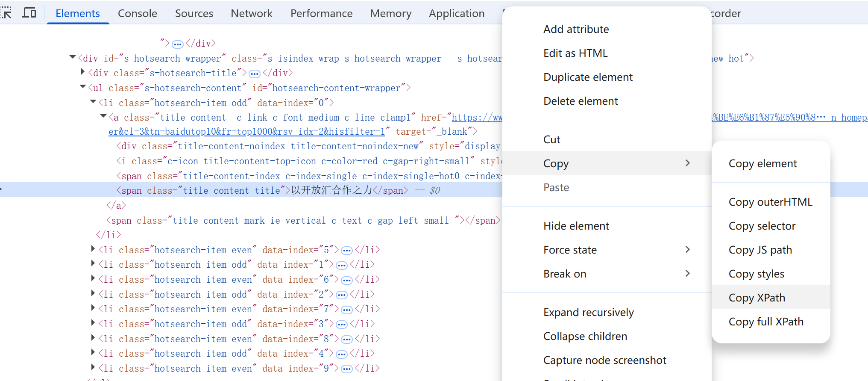Switch to the Elements tab

click(x=78, y=13)
